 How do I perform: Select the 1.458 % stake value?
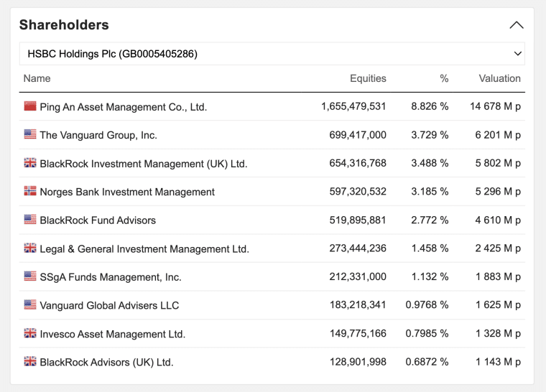(x=430, y=248)
